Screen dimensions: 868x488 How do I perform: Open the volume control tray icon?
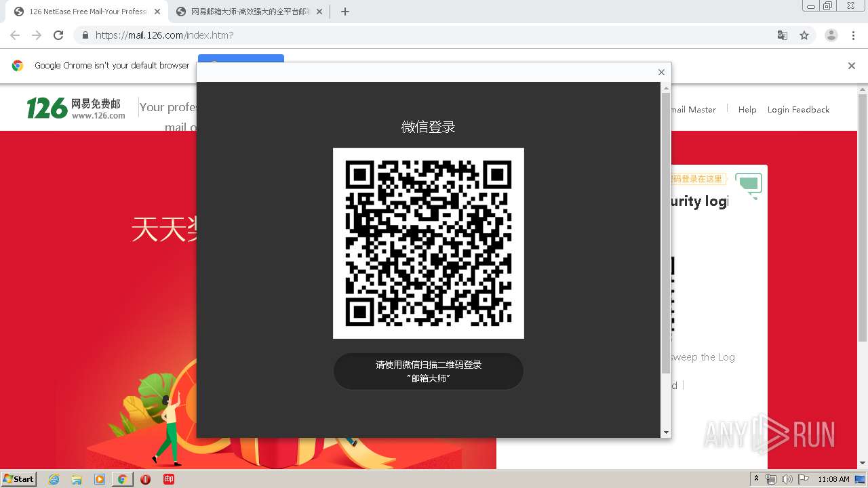click(787, 479)
